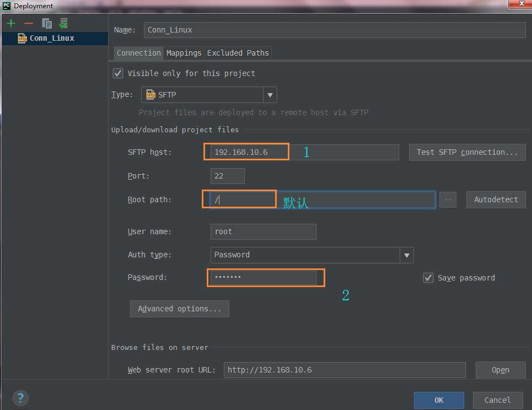Click the use as default server icon
The width and height of the screenshot is (532, 410).
pyautogui.click(x=64, y=23)
